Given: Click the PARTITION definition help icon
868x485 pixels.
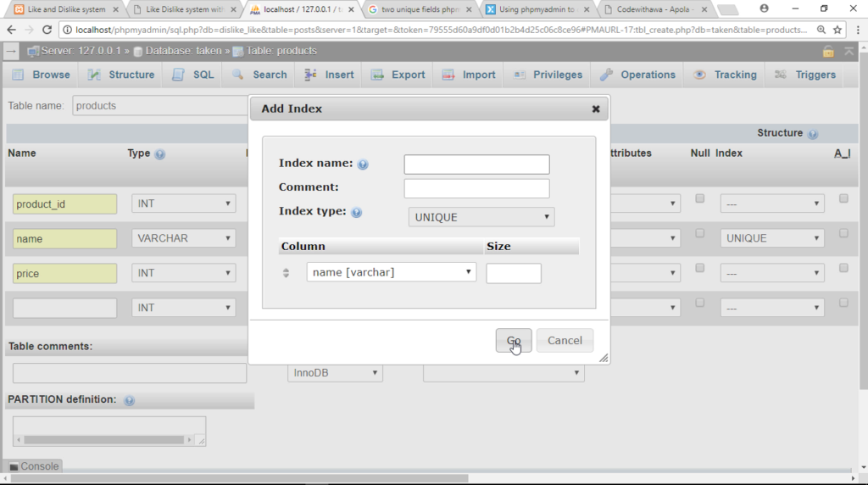Looking at the screenshot, I should point(129,400).
